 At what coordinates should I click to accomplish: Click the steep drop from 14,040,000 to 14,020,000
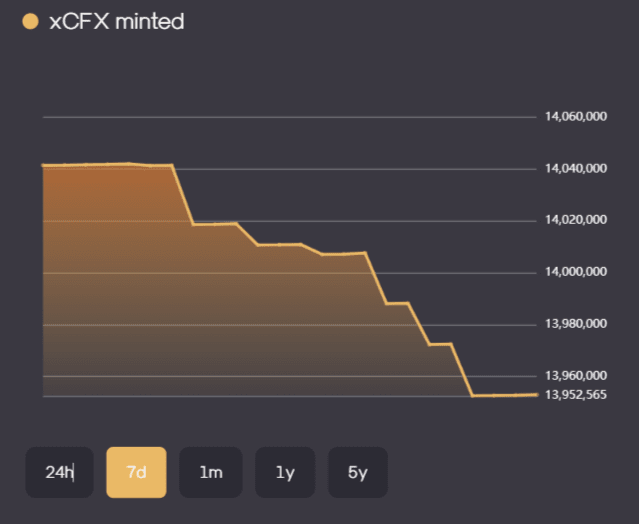point(183,195)
